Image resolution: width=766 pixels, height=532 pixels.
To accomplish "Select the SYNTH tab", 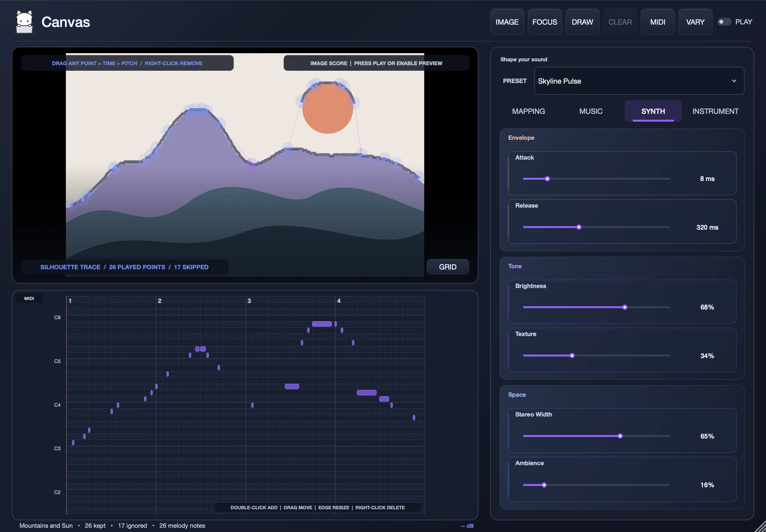I will [x=653, y=111].
